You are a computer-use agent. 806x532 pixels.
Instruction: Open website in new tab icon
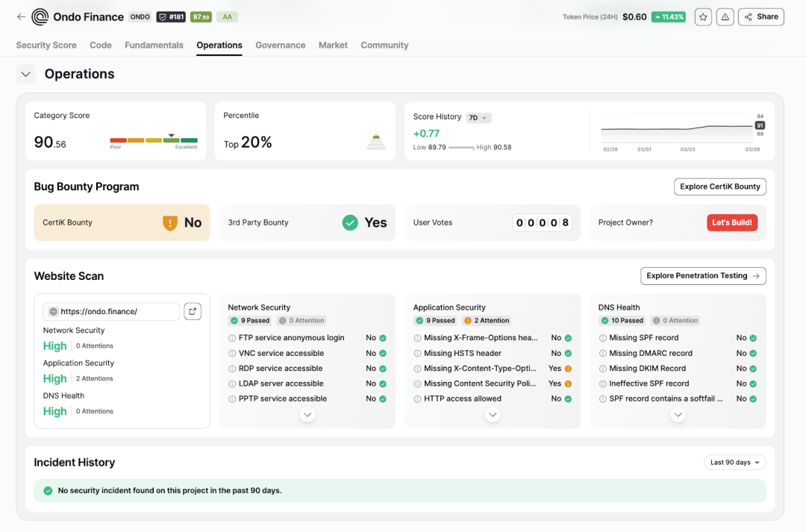(x=193, y=311)
